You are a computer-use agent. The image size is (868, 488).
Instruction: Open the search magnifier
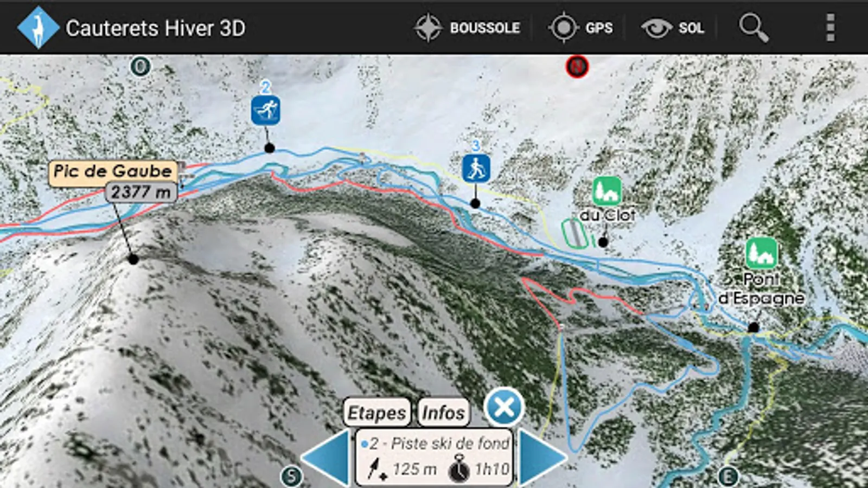click(x=754, y=28)
